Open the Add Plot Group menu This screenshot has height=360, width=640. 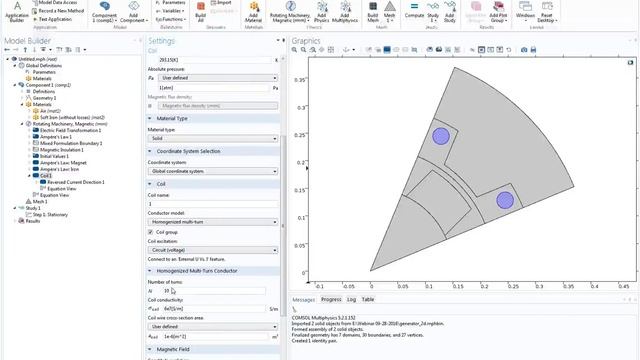[x=498, y=12]
